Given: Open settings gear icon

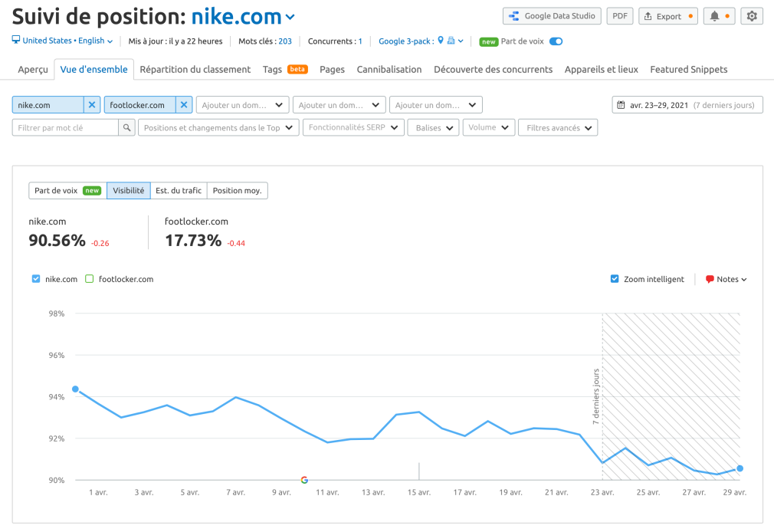Looking at the screenshot, I should pyautogui.click(x=752, y=16).
